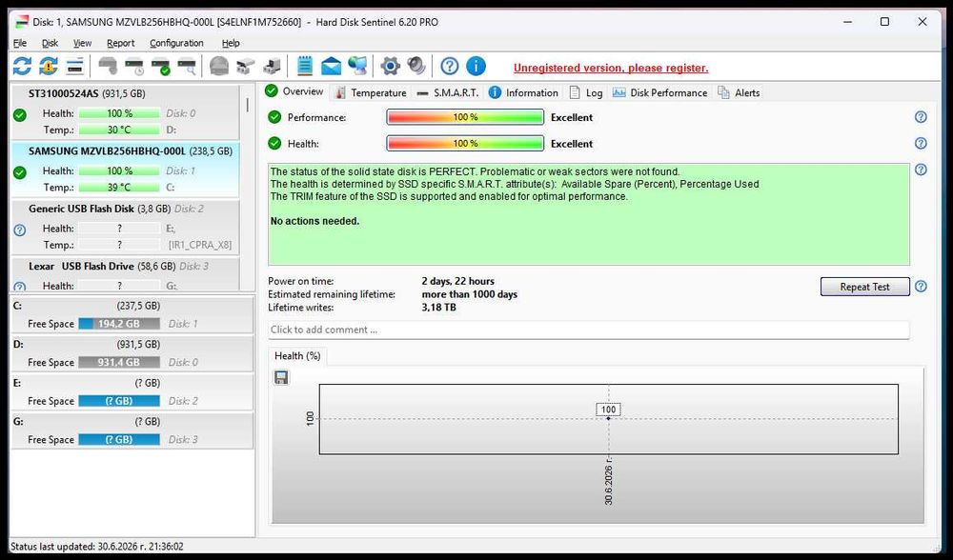953x560 pixels.
Task: Click the Unregistered version, please register link
Action: pos(611,68)
